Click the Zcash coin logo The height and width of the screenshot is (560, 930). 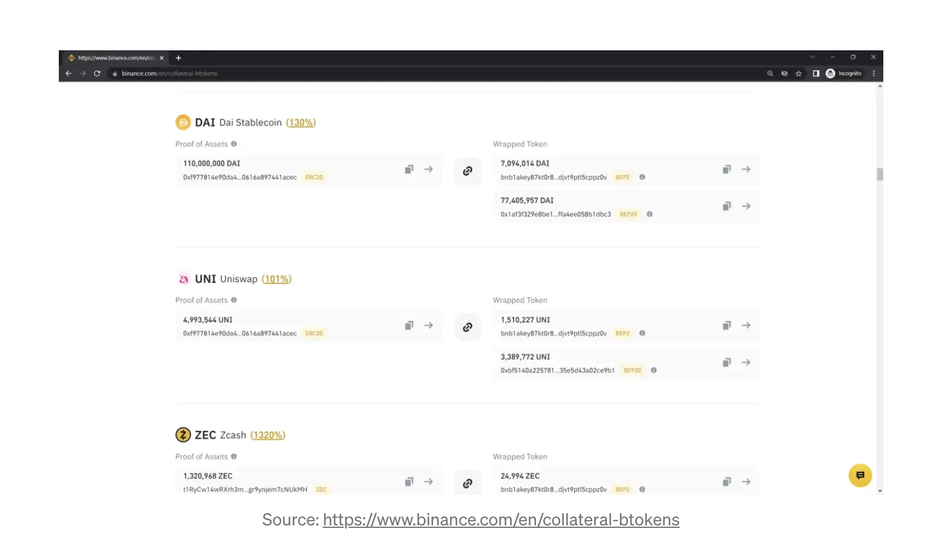183,435
